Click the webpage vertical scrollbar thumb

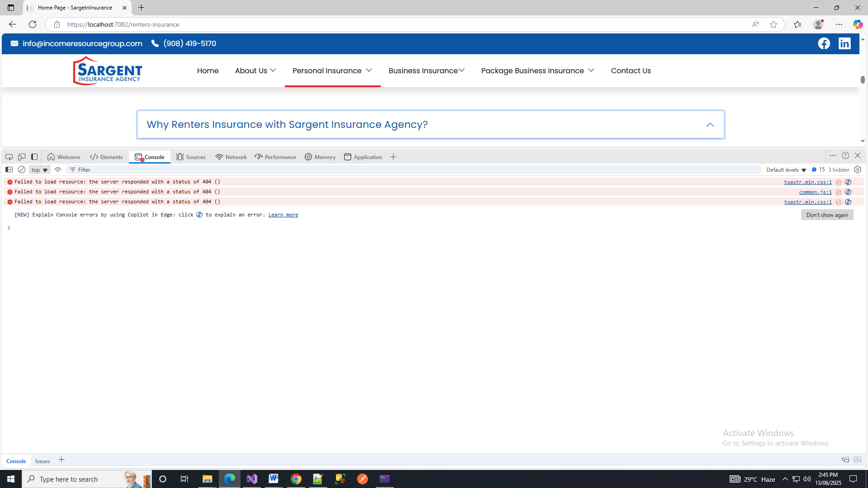863,80
